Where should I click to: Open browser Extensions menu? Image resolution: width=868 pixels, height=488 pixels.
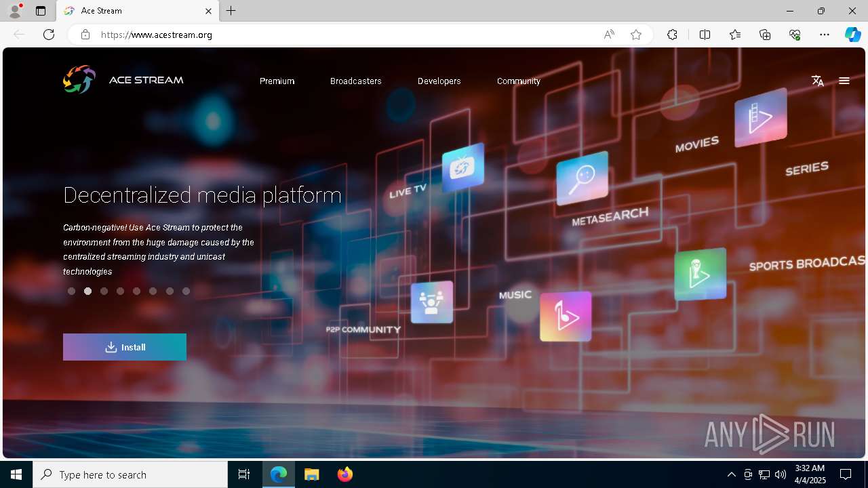click(672, 35)
